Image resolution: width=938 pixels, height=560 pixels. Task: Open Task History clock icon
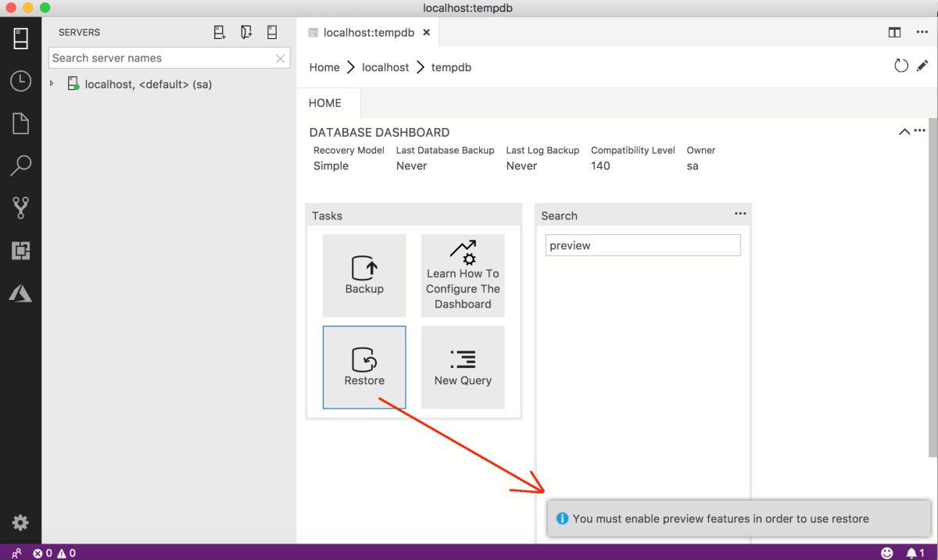tap(20, 80)
